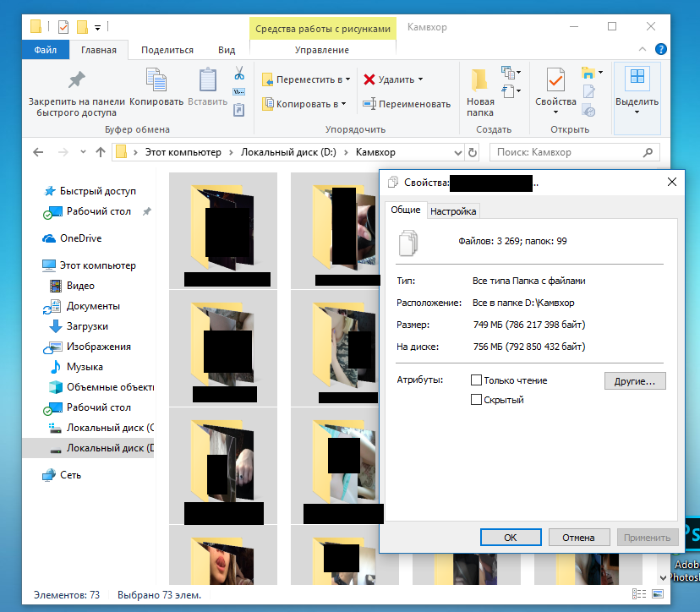Click the Новая папка folder icon
Viewport: 700px width, 612px height.
(479, 80)
